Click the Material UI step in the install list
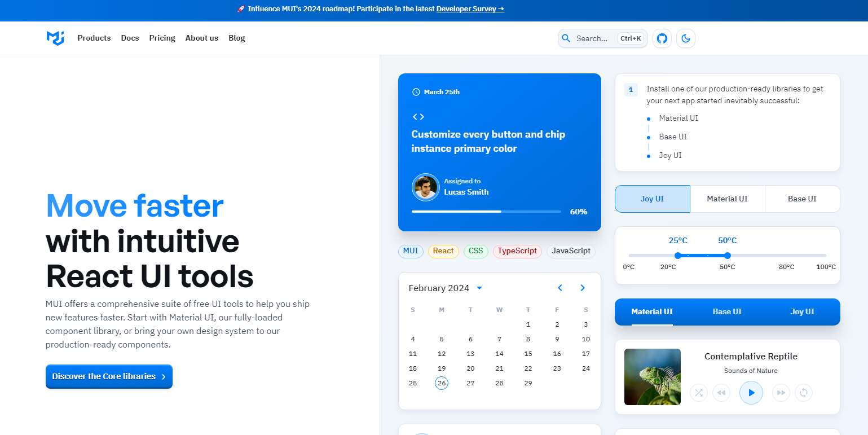868x435 pixels. tap(678, 118)
